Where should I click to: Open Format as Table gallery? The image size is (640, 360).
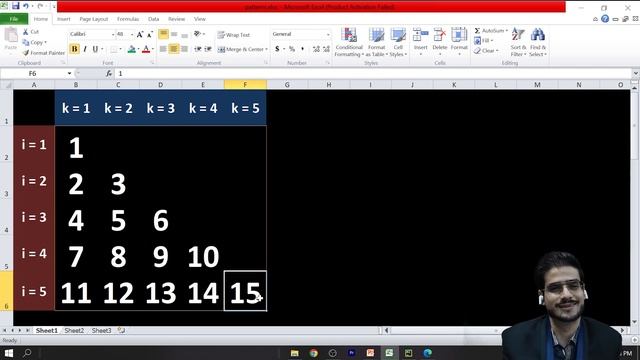point(376,42)
